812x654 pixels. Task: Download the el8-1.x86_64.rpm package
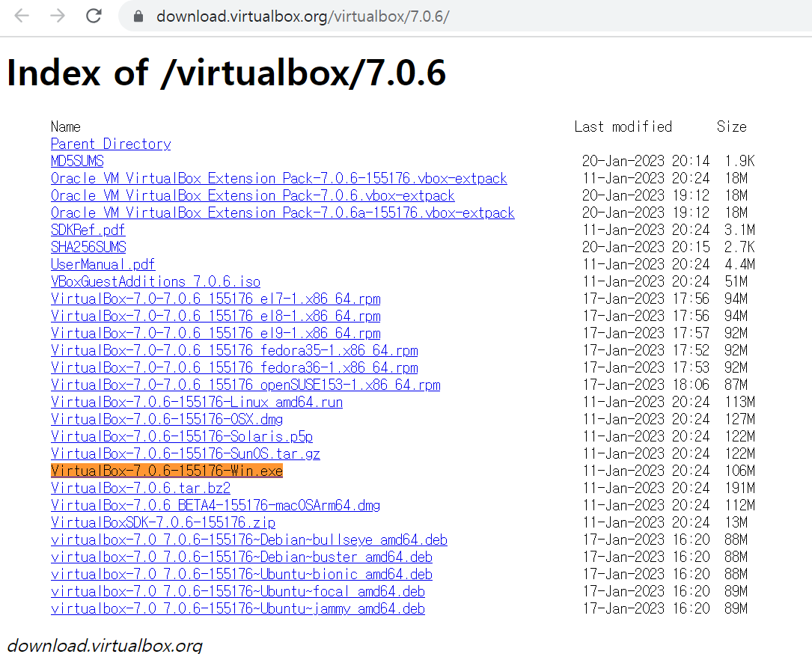[x=216, y=316]
